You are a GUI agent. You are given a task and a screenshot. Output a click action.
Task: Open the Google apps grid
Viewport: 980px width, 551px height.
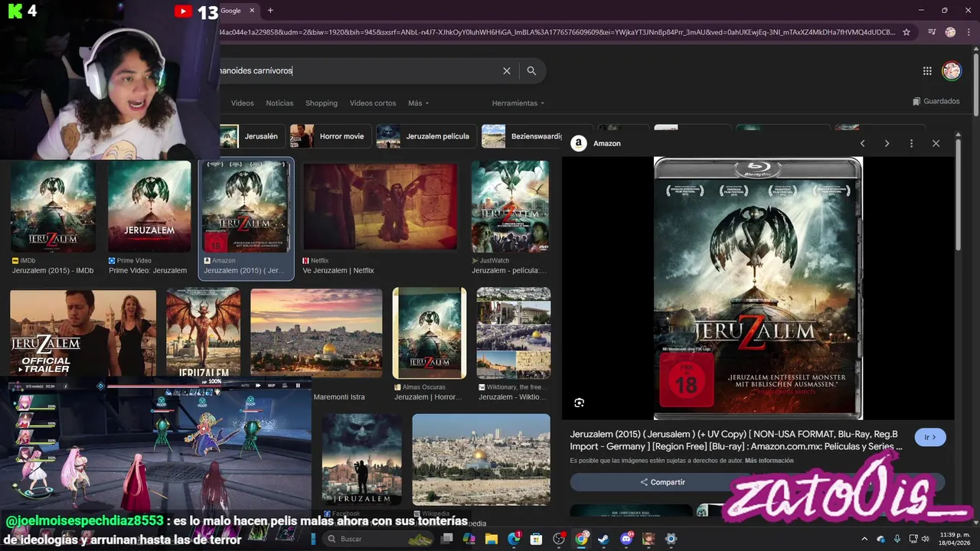pos(927,70)
